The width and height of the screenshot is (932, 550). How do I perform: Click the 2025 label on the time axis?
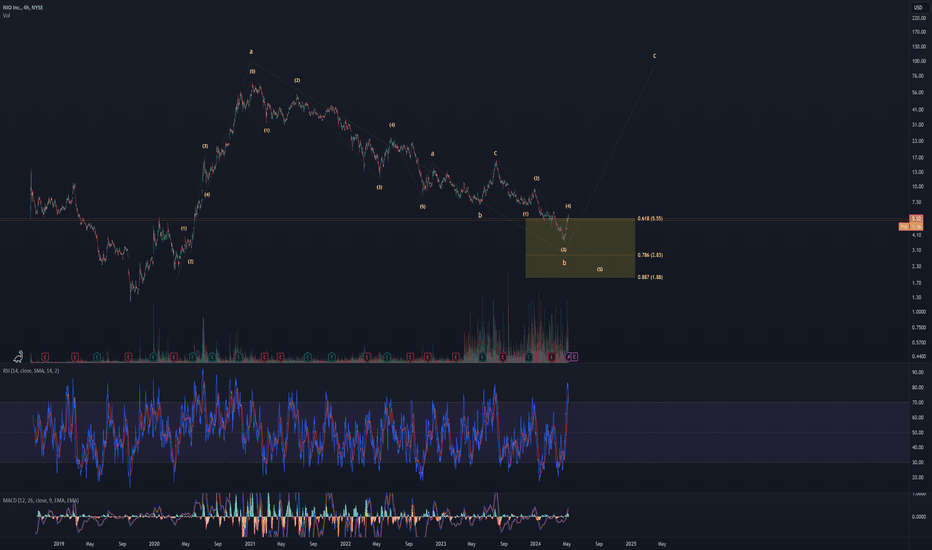(631, 543)
